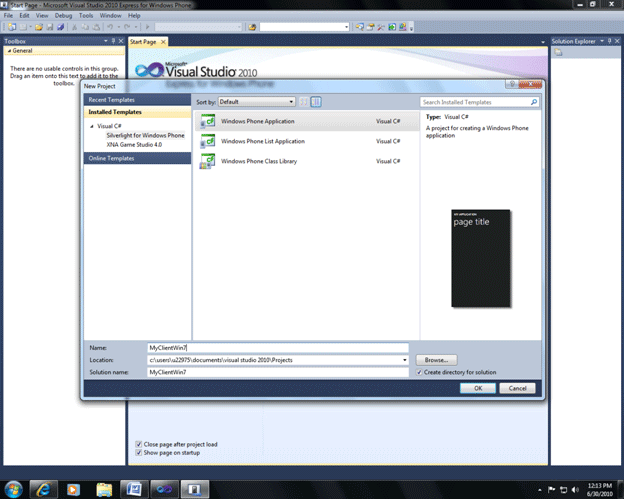Open the find combo box dropdown in toolbar
This screenshot has width=624, height=499.
346,27
